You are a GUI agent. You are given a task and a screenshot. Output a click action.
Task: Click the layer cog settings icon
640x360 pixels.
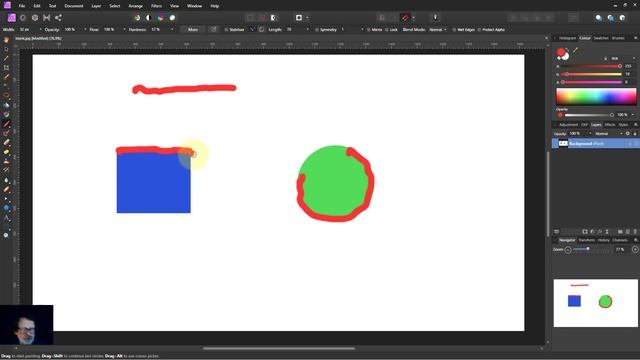(628, 133)
